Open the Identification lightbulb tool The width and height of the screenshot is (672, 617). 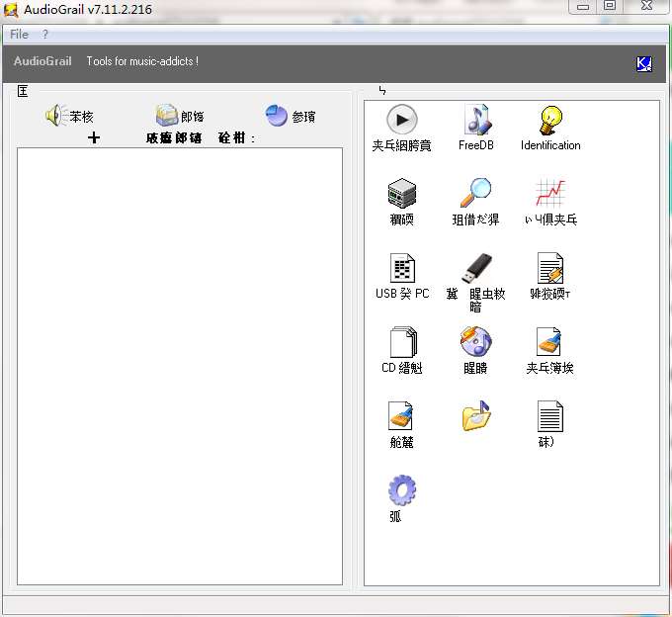(x=550, y=121)
